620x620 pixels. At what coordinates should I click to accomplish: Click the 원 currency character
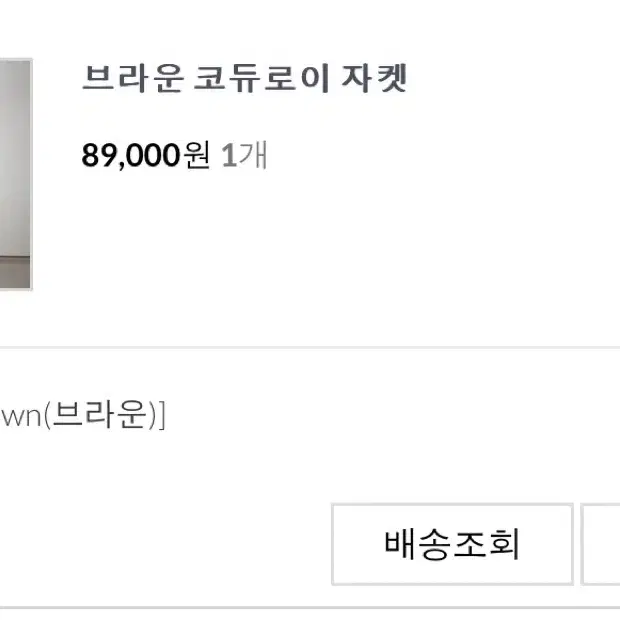(x=197, y=155)
